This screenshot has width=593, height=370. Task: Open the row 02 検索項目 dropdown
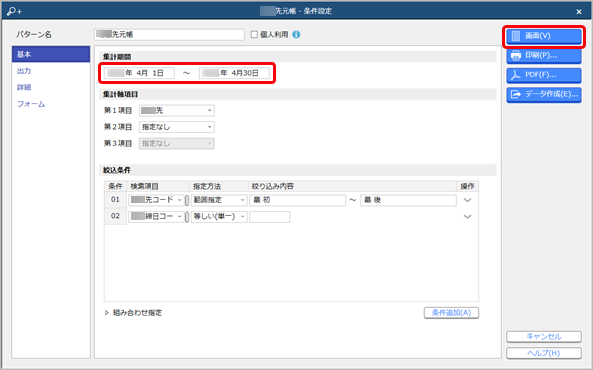pyautogui.click(x=156, y=216)
